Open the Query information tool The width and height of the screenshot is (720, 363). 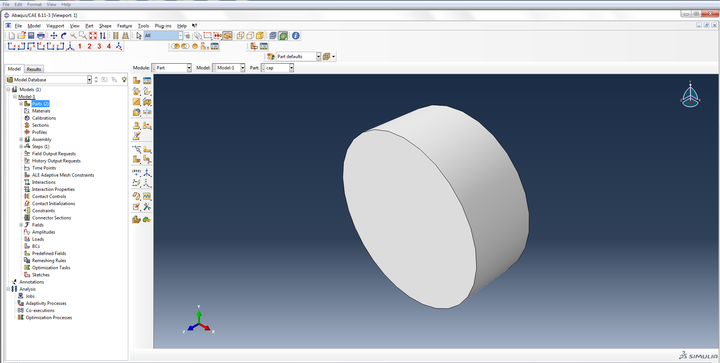pyautogui.click(x=296, y=35)
